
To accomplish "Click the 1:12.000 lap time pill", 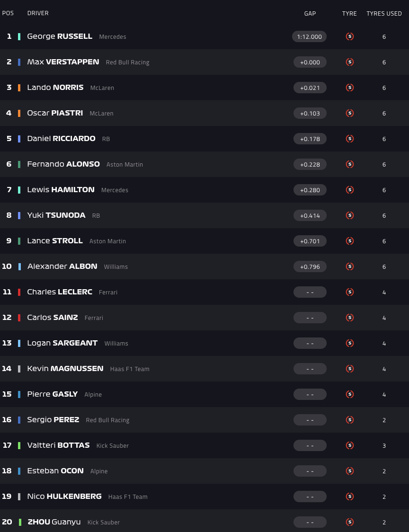I will pos(310,36).
